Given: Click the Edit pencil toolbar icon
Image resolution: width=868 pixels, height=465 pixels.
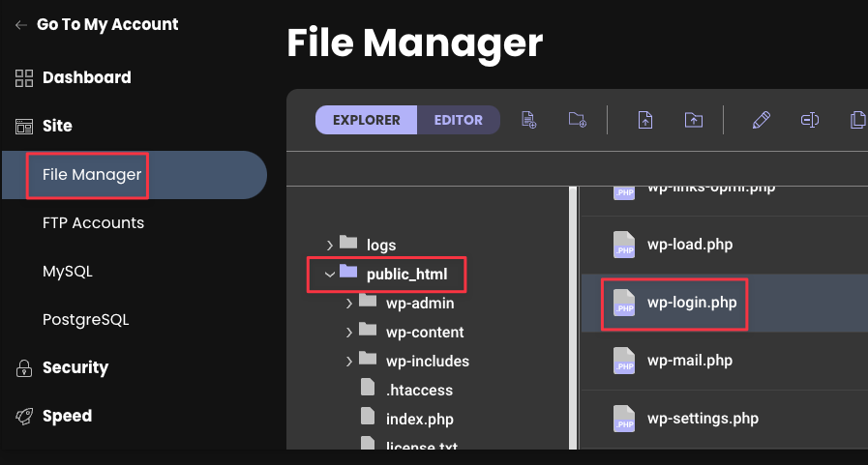Looking at the screenshot, I should [x=762, y=120].
